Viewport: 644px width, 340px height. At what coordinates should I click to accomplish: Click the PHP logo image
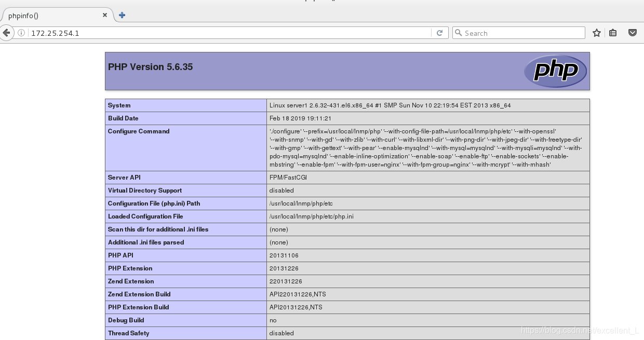pos(555,71)
